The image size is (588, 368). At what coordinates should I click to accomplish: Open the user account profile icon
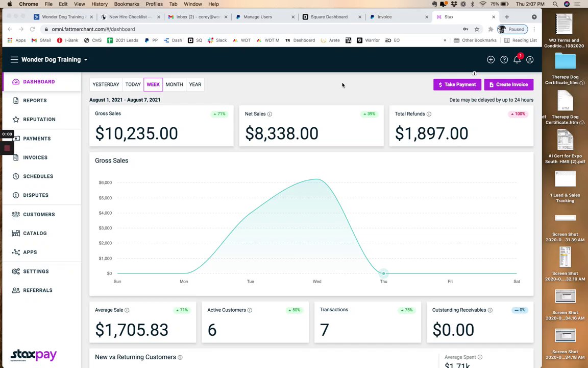530,60
